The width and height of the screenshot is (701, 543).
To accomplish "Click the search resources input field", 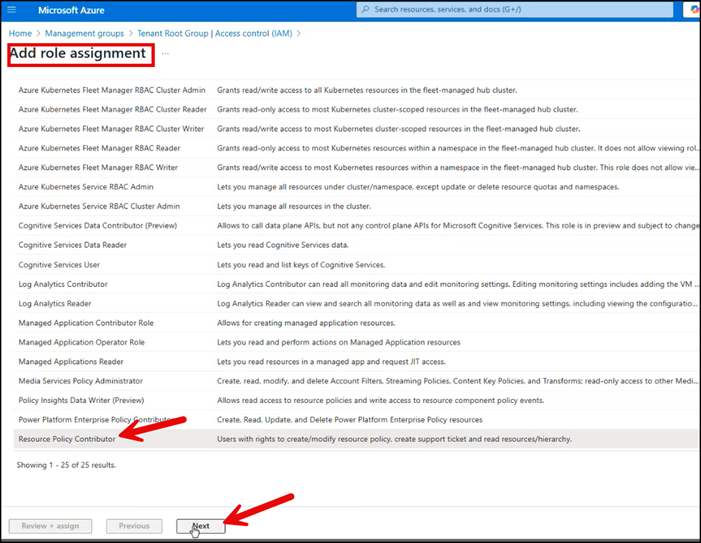I will [x=515, y=9].
